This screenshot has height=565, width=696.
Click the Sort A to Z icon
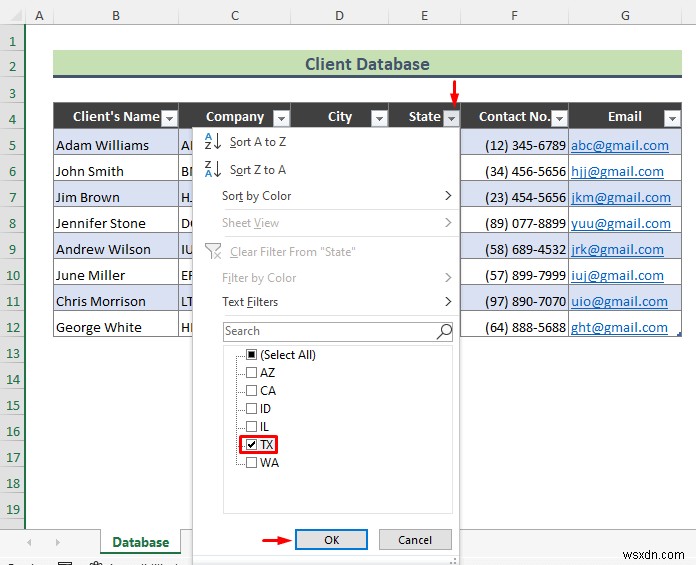pyautogui.click(x=213, y=142)
